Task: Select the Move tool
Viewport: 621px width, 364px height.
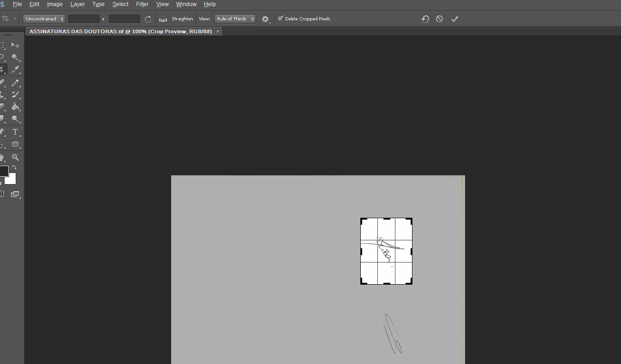Action: tap(15, 45)
